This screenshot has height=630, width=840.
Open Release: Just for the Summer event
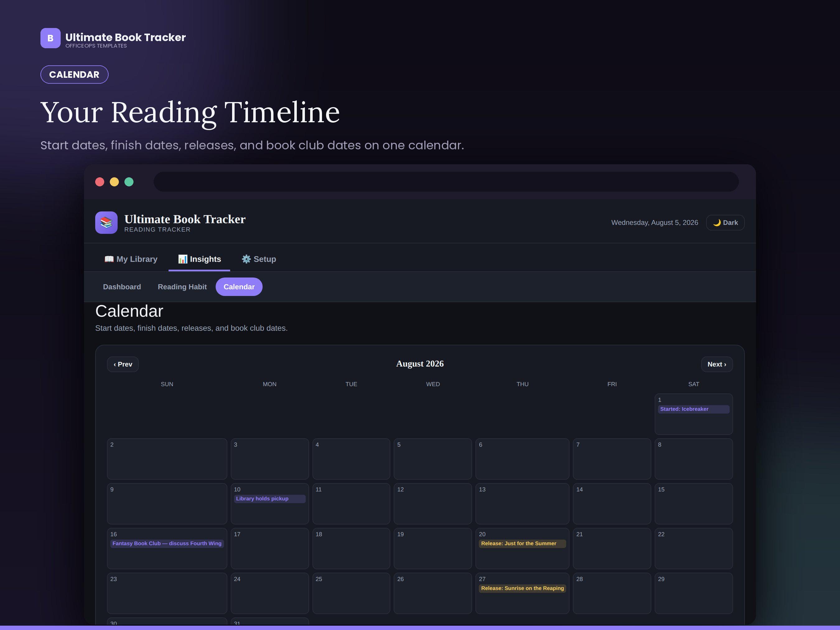(523, 544)
